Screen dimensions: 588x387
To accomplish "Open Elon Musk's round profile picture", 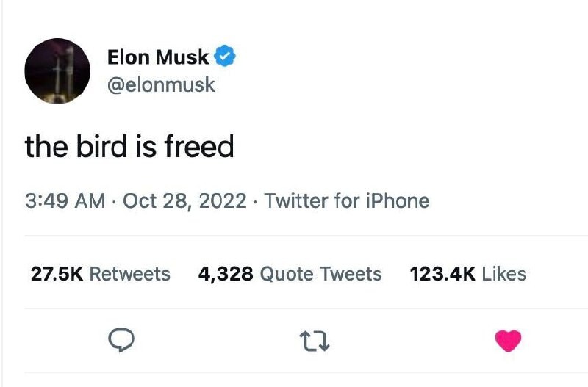I will pyautogui.click(x=57, y=70).
